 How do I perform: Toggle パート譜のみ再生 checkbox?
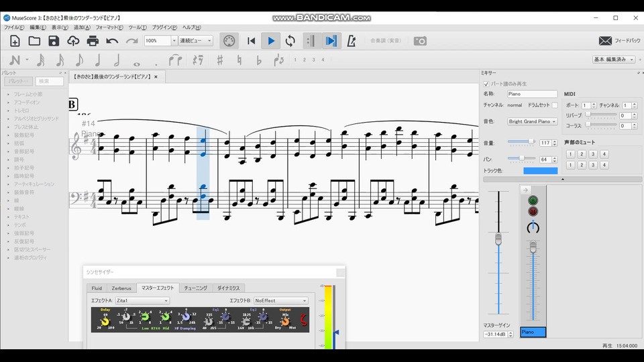tap(486, 84)
